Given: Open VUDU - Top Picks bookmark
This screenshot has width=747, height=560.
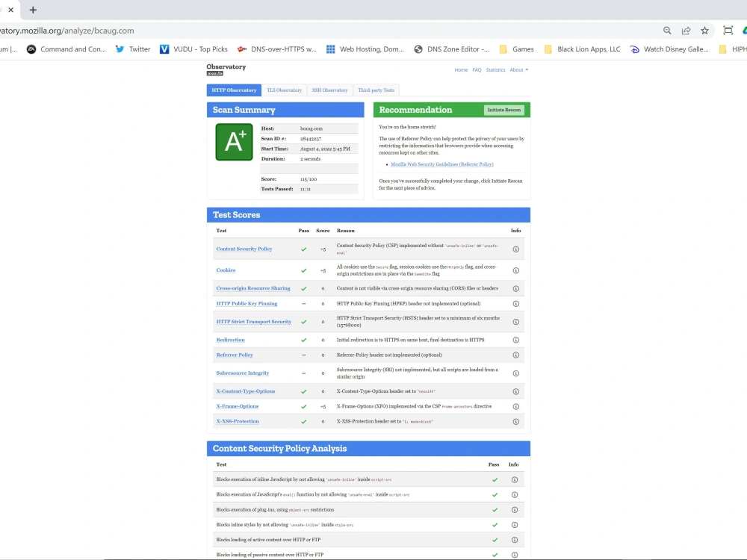Looking at the screenshot, I should click(x=193, y=49).
